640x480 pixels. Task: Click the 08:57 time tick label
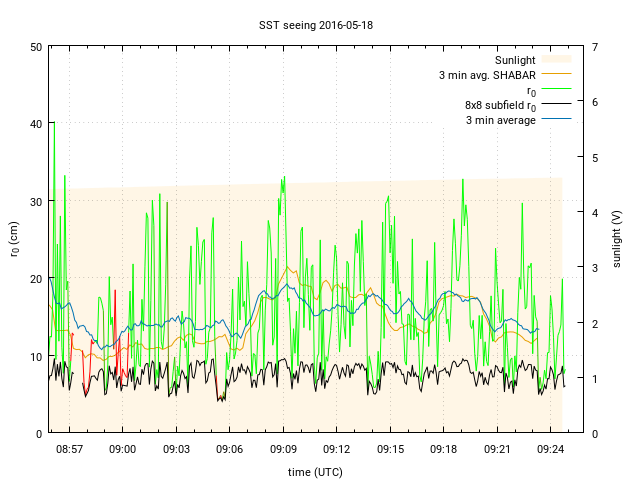(69, 450)
